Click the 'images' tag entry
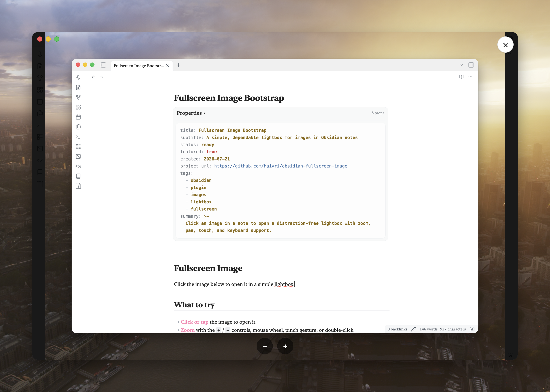This screenshot has width=550, height=392. (x=198, y=195)
